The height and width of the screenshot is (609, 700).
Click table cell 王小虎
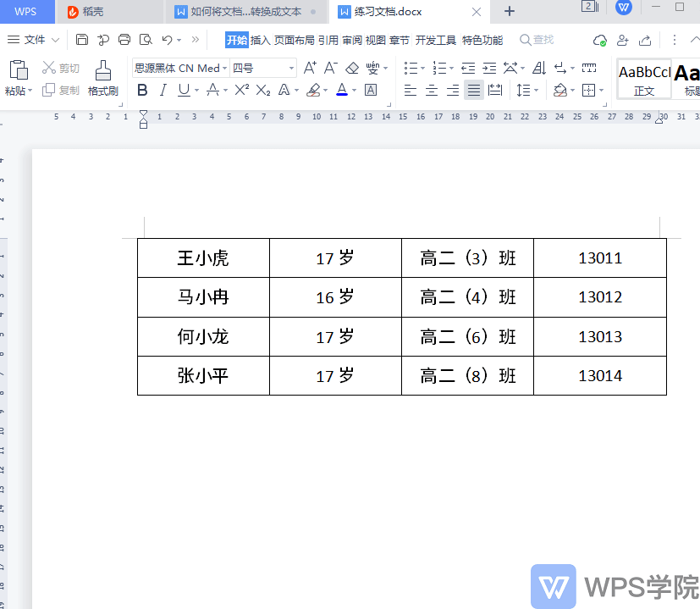tap(203, 257)
